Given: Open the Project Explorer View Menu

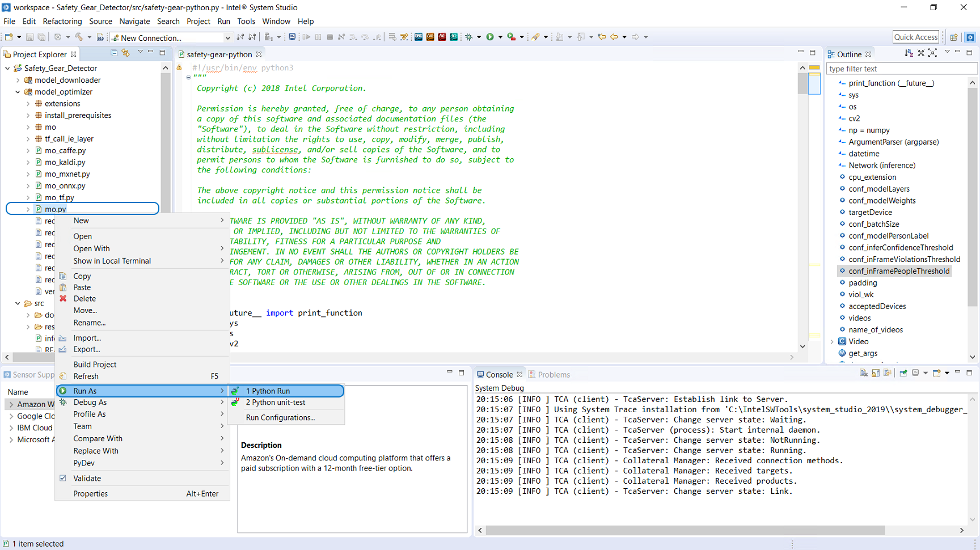Looking at the screenshot, I should coord(140,52).
